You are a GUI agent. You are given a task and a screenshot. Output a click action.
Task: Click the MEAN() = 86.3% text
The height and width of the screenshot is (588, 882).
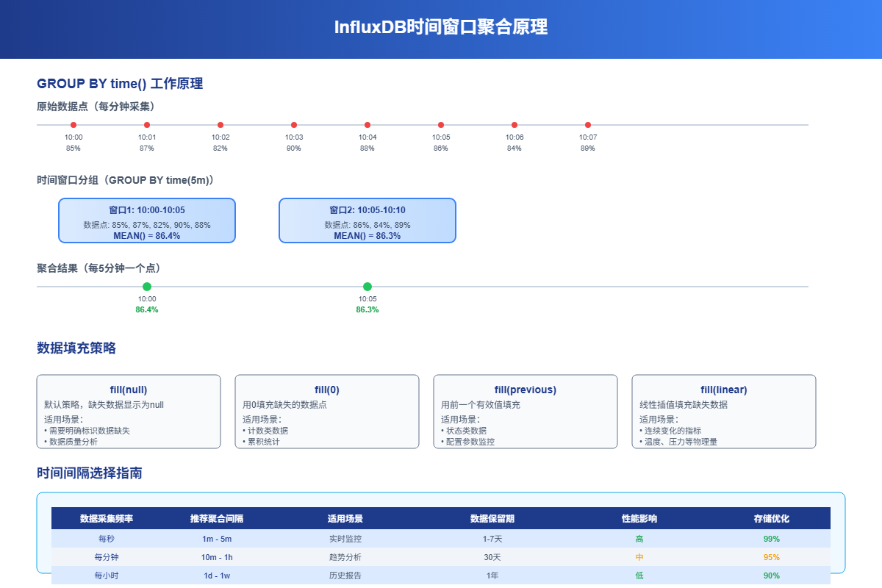point(367,236)
